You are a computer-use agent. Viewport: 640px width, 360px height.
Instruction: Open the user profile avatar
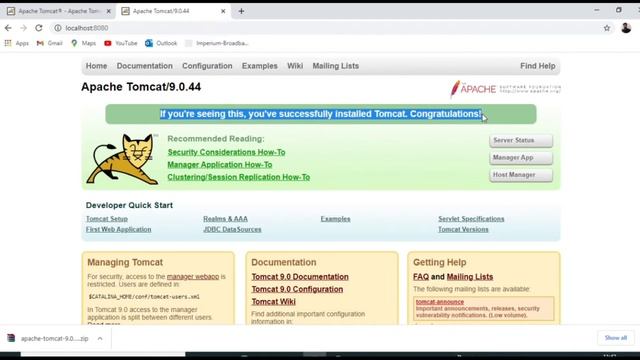(x=626, y=28)
